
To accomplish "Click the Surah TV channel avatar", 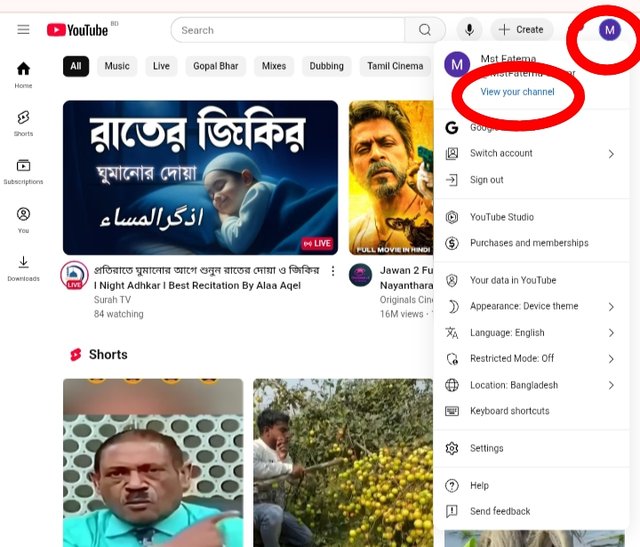I will click(74, 276).
